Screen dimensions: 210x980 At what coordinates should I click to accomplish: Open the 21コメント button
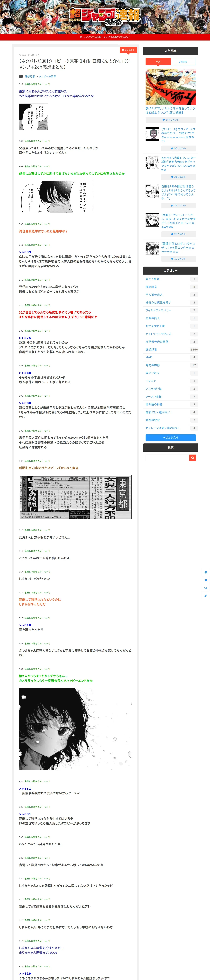point(178,177)
